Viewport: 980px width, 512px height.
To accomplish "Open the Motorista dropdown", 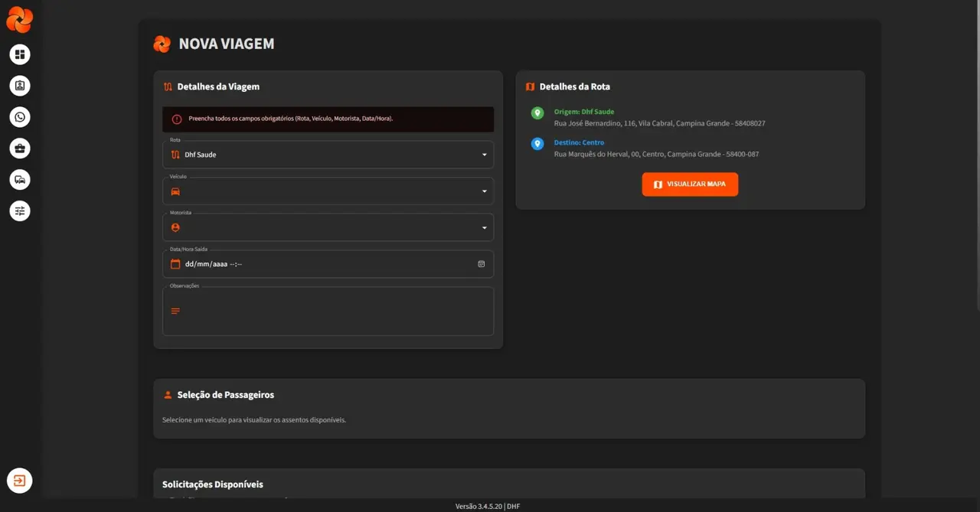I will [328, 227].
